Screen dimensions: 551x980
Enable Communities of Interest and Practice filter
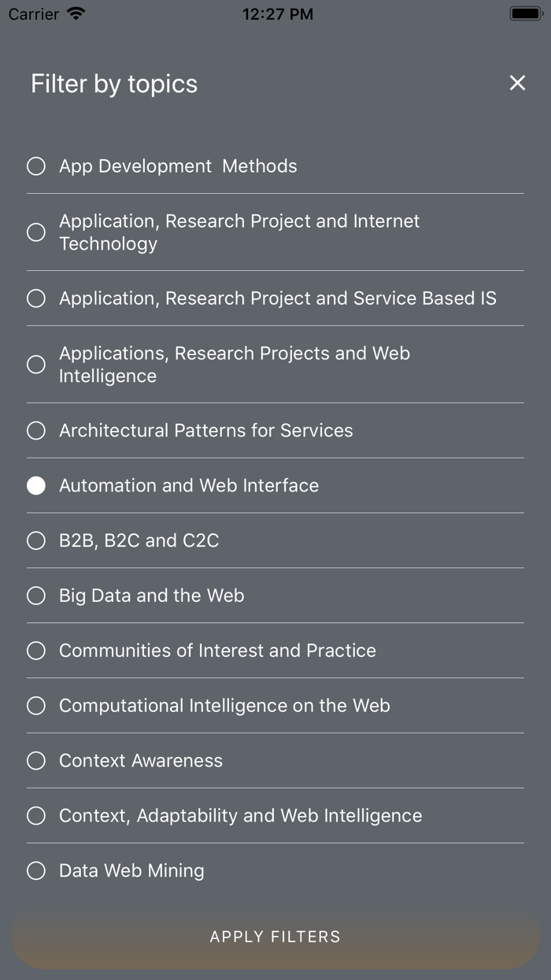pyautogui.click(x=36, y=651)
